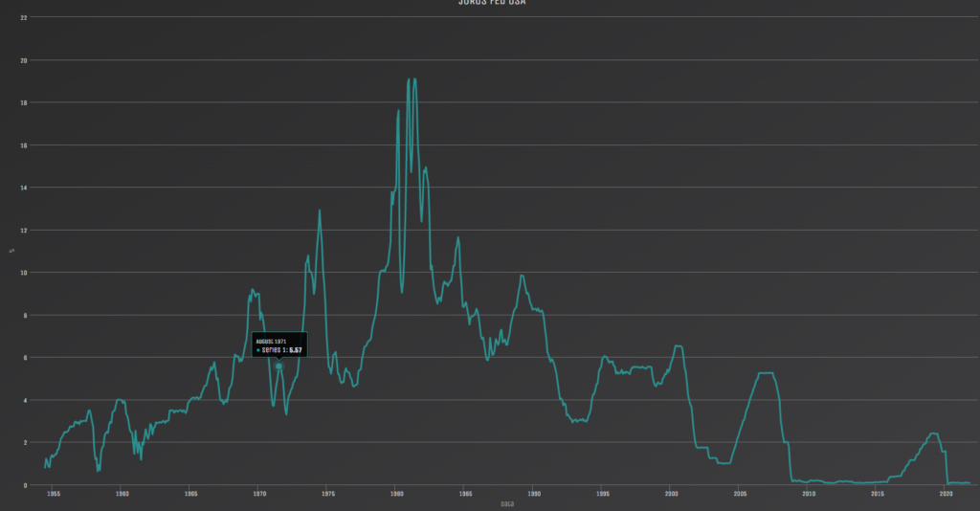Select the 1955 x-axis label
The width and height of the screenshot is (980, 511).
[54, 494]
